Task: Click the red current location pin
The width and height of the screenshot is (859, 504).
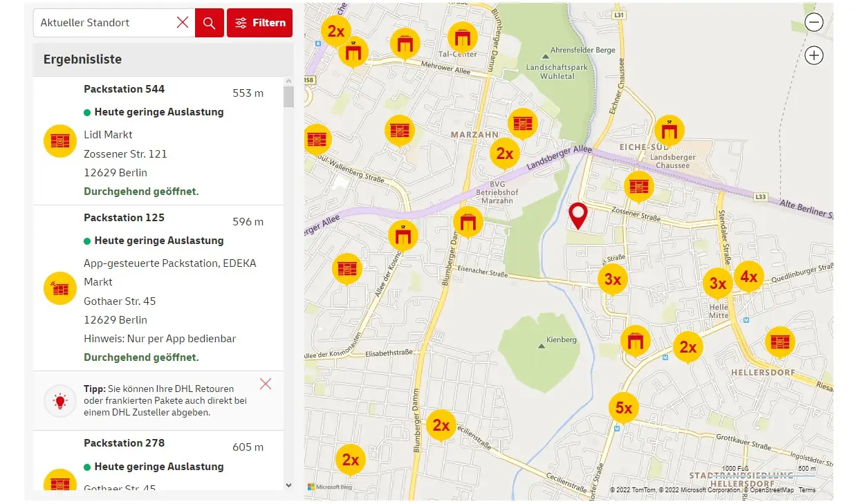Action: (x=578, y=215)
